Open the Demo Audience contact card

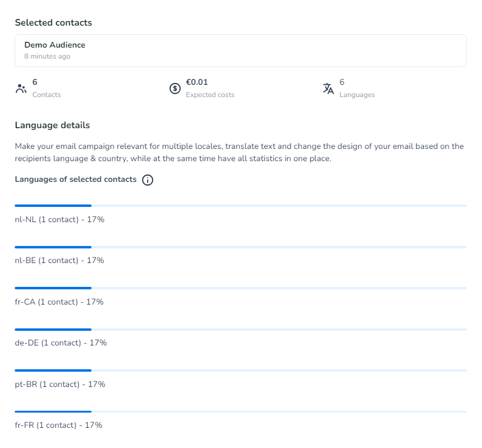[240, 50]
